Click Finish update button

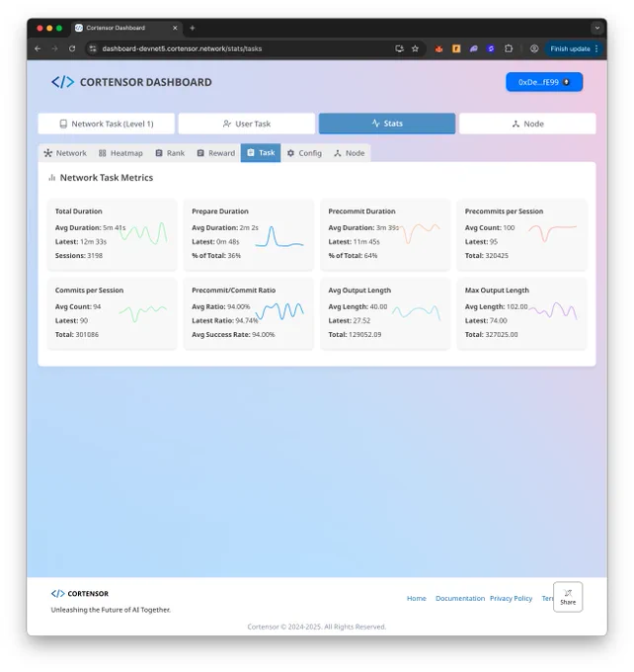[x=570, y=48]
